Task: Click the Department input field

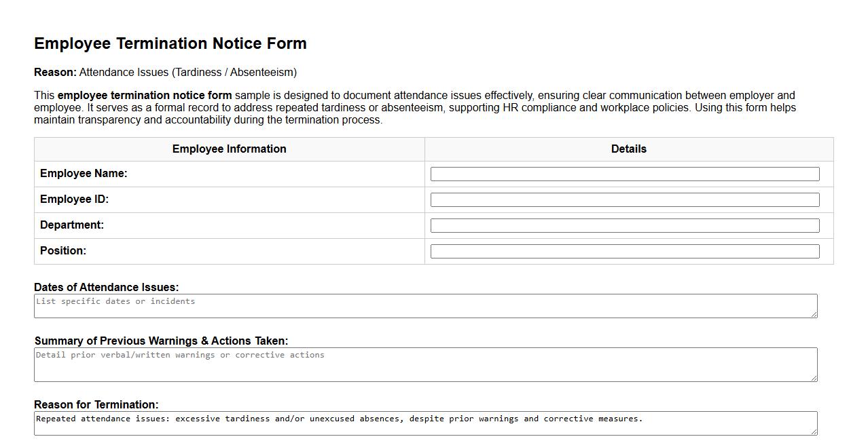Action: coord(624,225)
